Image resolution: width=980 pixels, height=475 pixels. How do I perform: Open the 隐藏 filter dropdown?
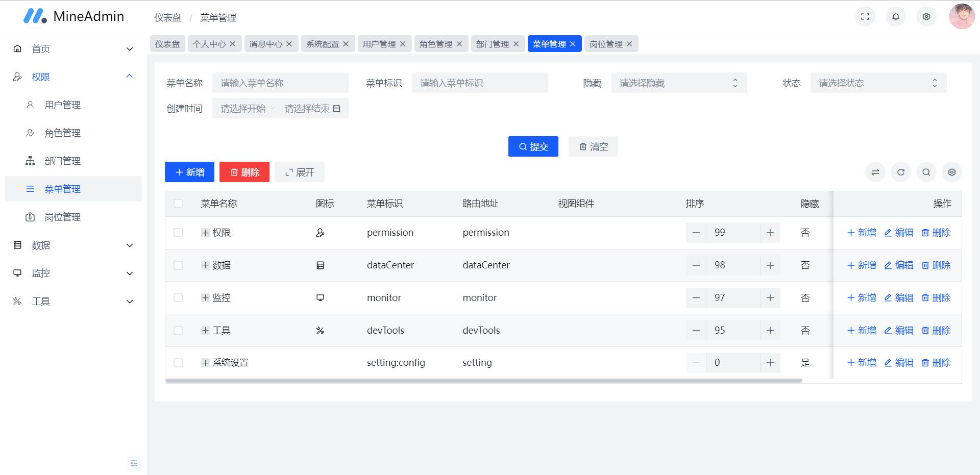(x=679, y=83)
